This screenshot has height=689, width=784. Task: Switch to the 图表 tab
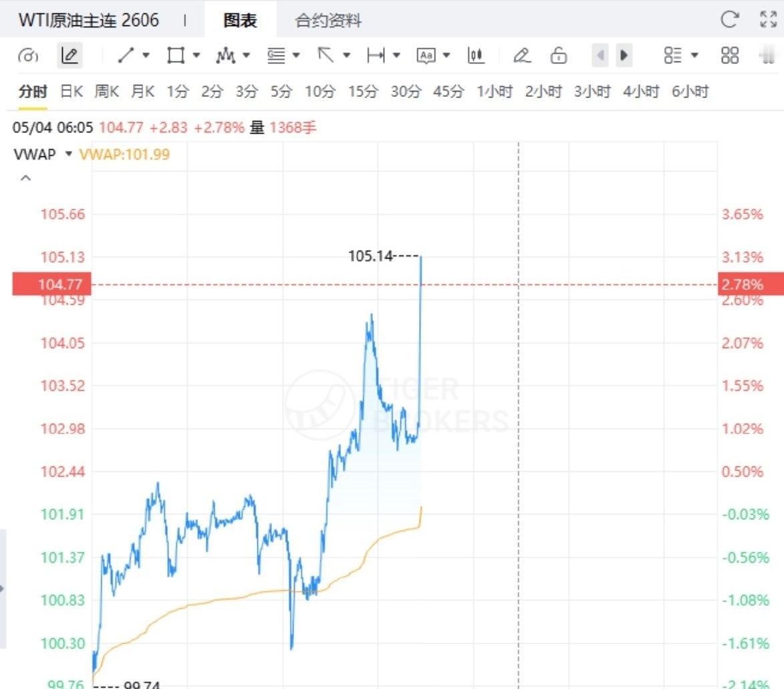[x=240, y=21]
